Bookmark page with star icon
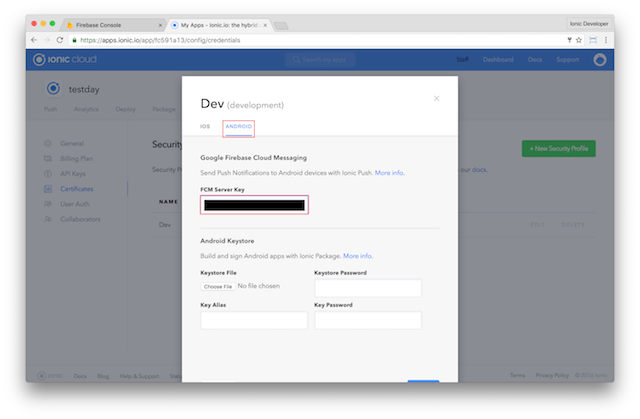This screenshot has height=419, width=640. coord(581,39)
